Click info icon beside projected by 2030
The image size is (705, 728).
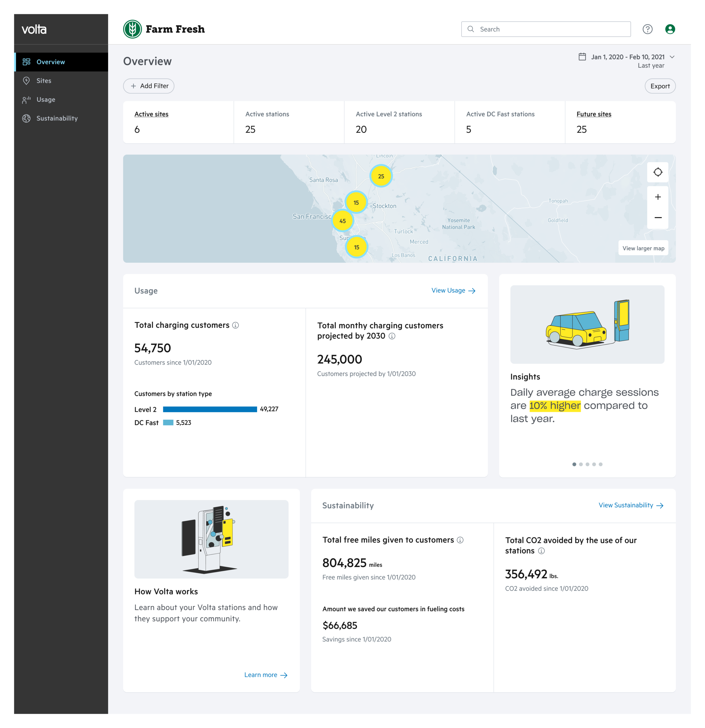392,336
